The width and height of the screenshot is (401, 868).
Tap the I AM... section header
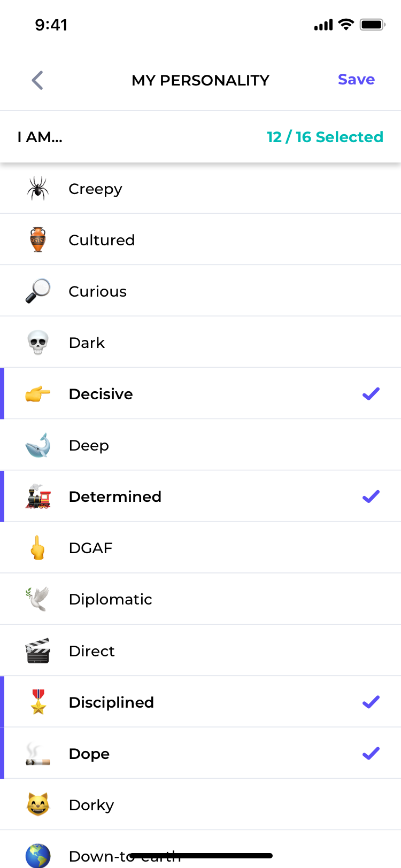click(40, 137)
